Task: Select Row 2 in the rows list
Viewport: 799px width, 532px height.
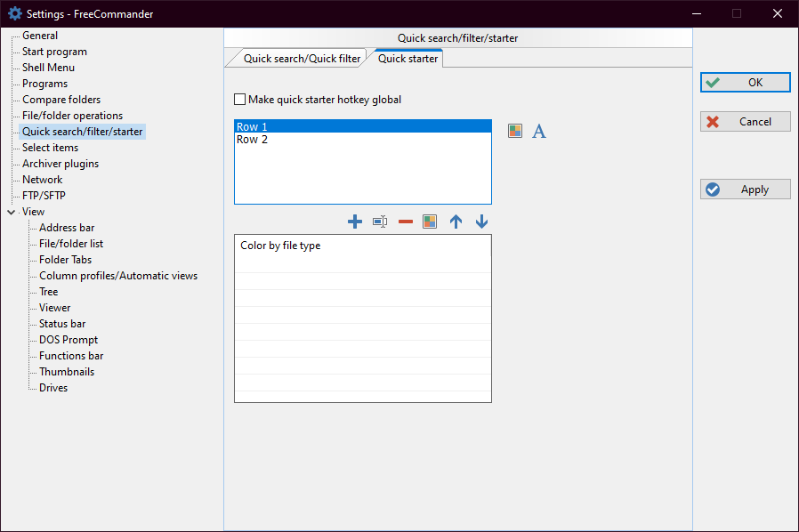Action: (x=253, y=140)
